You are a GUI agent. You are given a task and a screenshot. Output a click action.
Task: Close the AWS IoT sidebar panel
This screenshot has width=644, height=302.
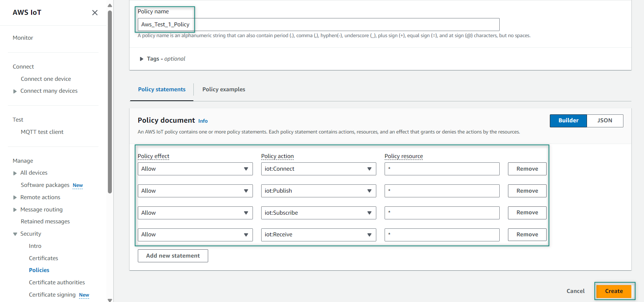(95, 13)
